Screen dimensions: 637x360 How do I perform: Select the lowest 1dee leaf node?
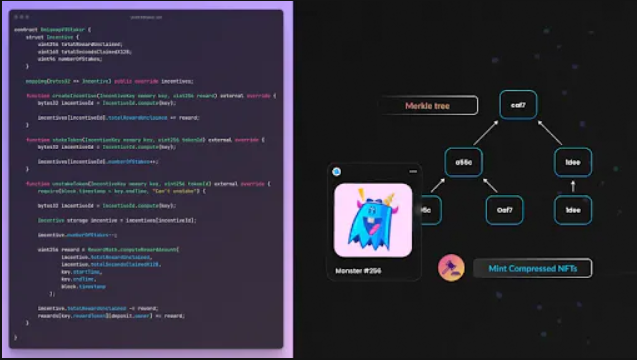pyautogui.click(x=573, y=210)
